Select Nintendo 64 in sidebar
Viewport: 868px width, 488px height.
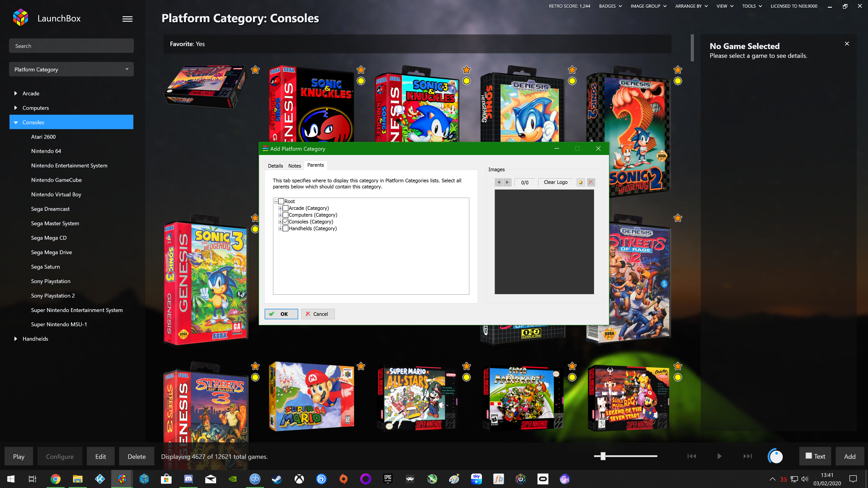(46, 151)
